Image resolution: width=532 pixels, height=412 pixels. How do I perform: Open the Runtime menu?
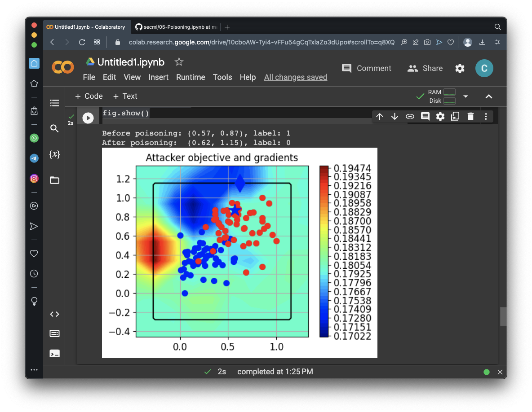pos(191,77)
